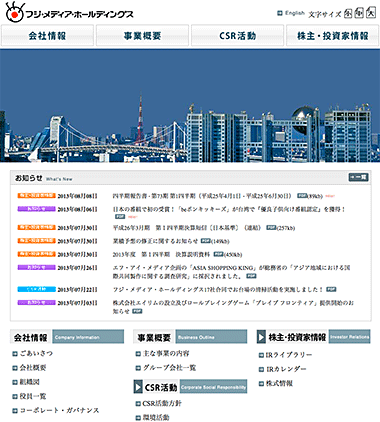Open 事業概要 Business Outline section header
Viewport: 380px width, 422px height.
[x=190, y=337]
